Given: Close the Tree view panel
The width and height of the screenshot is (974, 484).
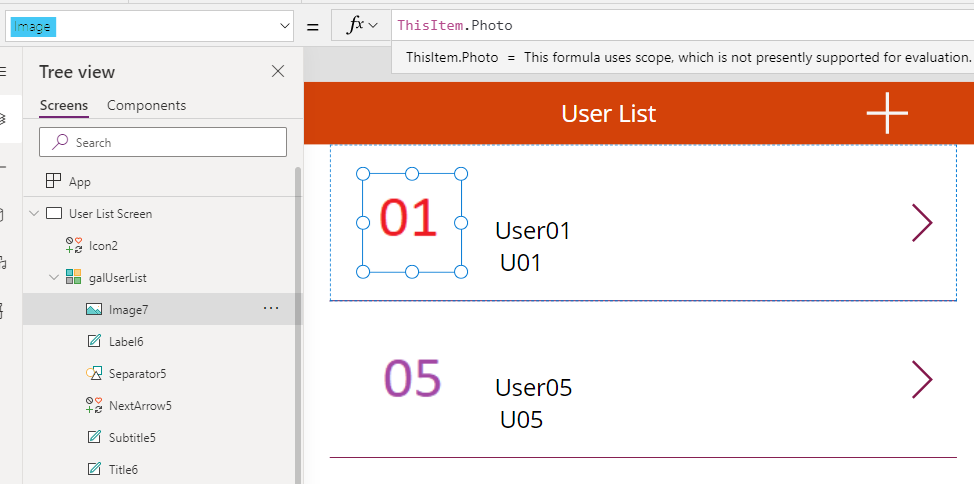Looking at the screenshot, I should tap(278, 71).
